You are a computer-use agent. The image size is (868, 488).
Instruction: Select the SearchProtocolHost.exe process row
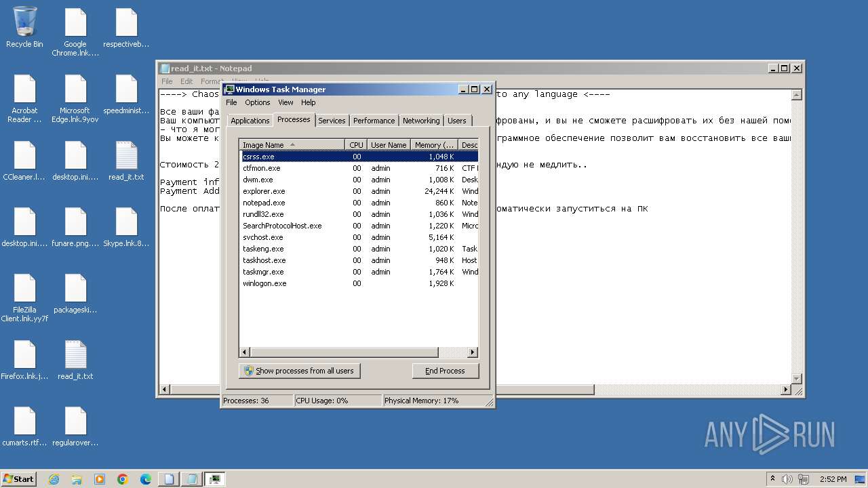[x=359, y=226]
